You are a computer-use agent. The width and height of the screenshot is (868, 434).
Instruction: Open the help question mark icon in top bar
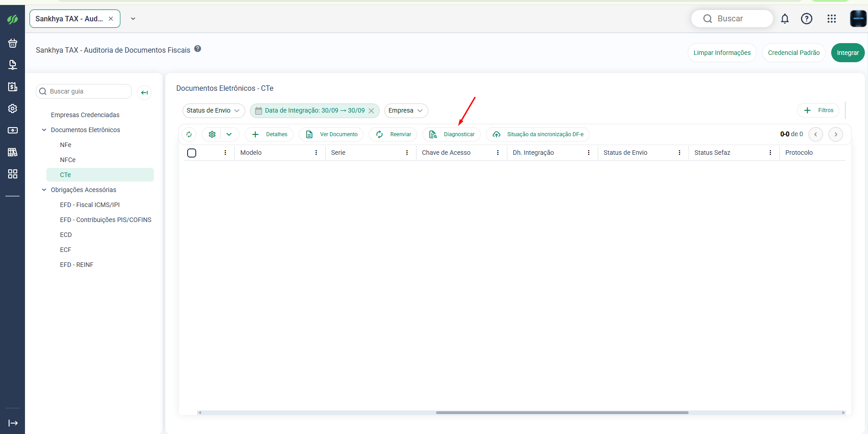click(806, 19)
